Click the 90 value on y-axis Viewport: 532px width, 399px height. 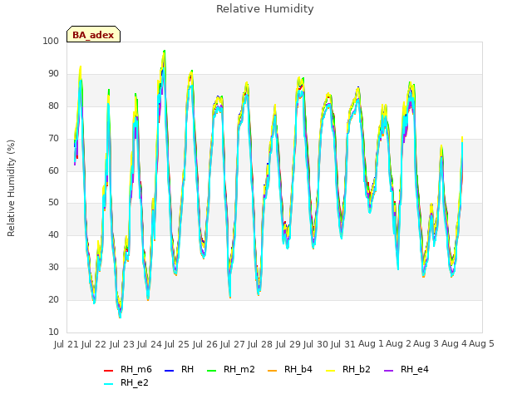click(x=53, y=74)
